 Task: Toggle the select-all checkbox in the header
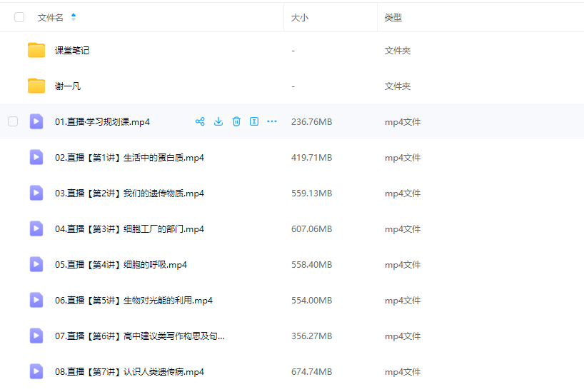19,17
